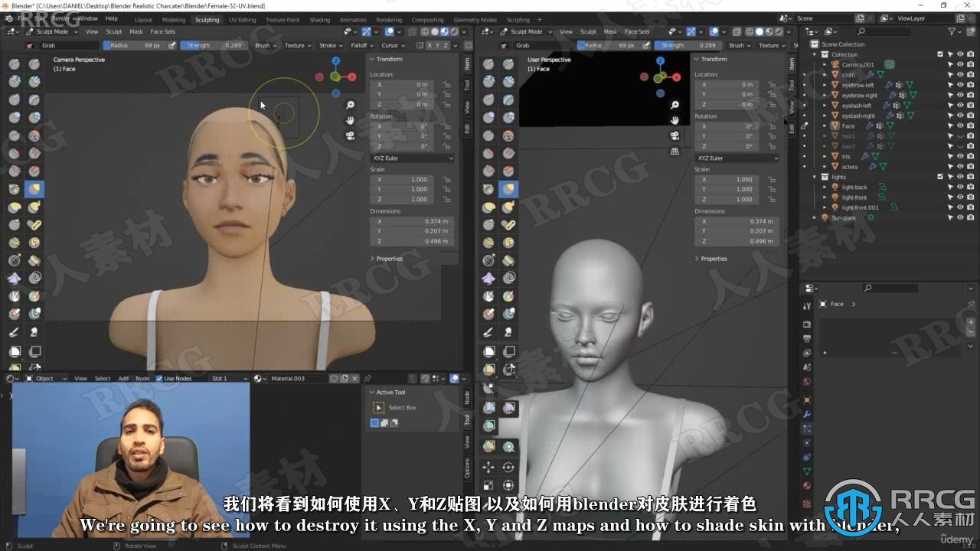Image resolution: width=980 pixels, height=551 pixels.
Task: Toggle camera view in right User Perspective viewport
Action: point(675,135)
